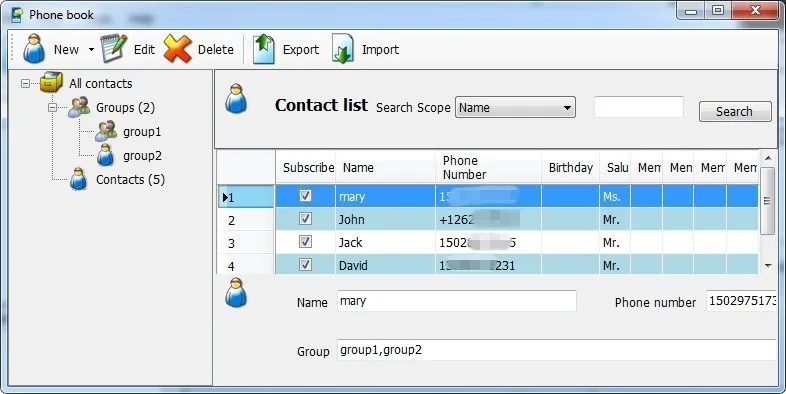The width and height of the screenshot is (786, 394).
Task: Collapse the Groups (2) tree node
Action: (52, 107)
